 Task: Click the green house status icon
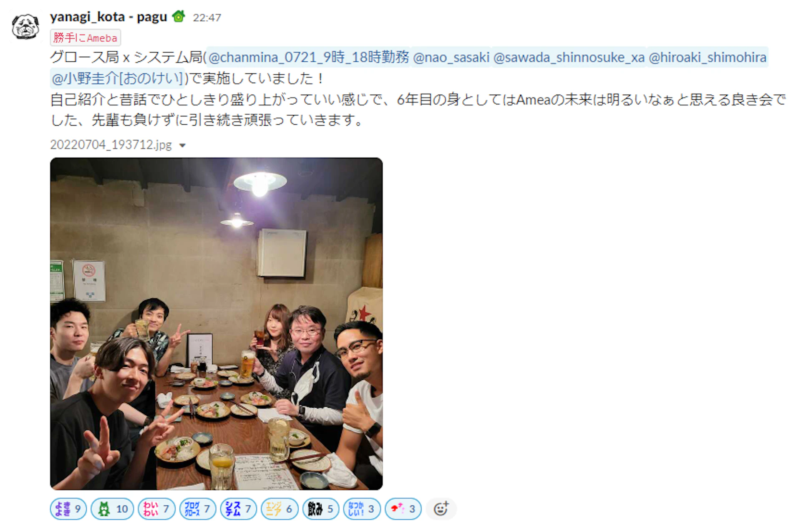click(x=179, y=17)
